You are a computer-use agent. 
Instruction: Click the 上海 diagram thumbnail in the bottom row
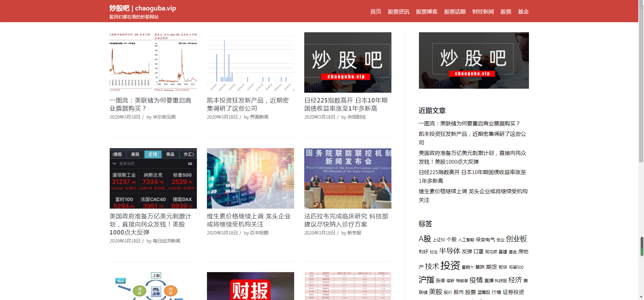[153, 286]
